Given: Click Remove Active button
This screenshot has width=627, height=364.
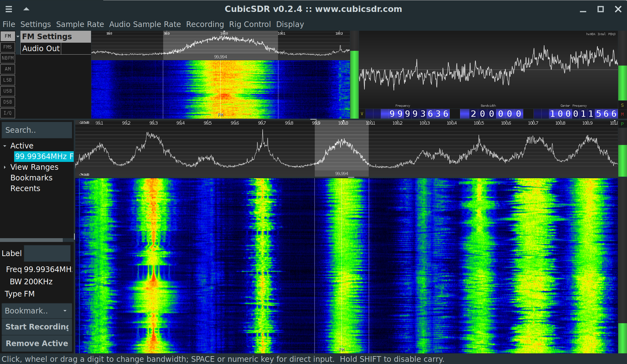Looking at the screenshot, I should [37, 343].
